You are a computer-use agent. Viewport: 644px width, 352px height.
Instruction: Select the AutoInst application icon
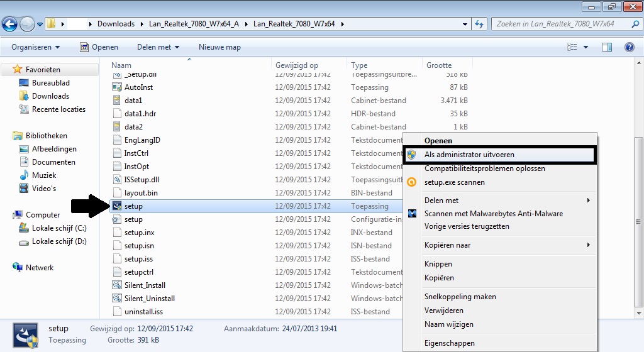pyautogui.click(x=117, y=87)
